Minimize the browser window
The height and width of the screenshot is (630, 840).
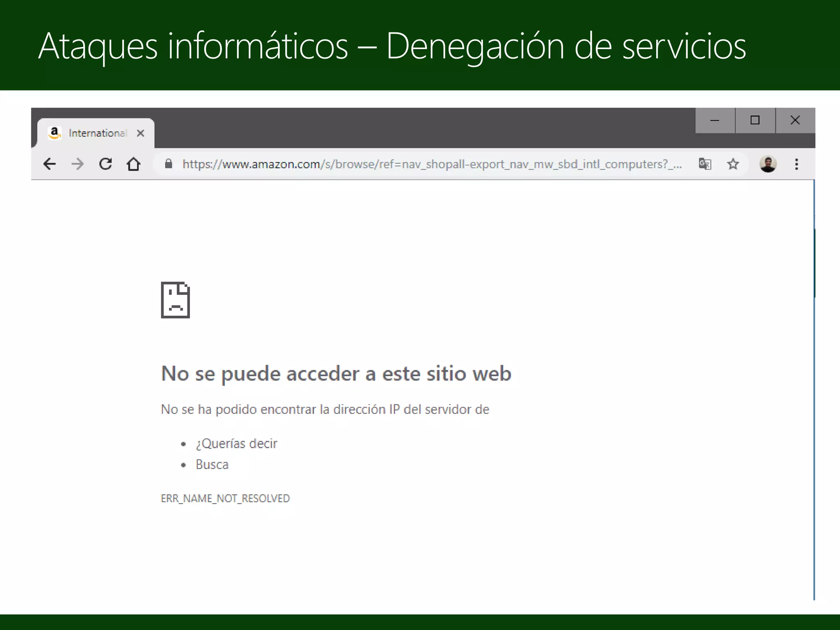(x=715, y=120)
